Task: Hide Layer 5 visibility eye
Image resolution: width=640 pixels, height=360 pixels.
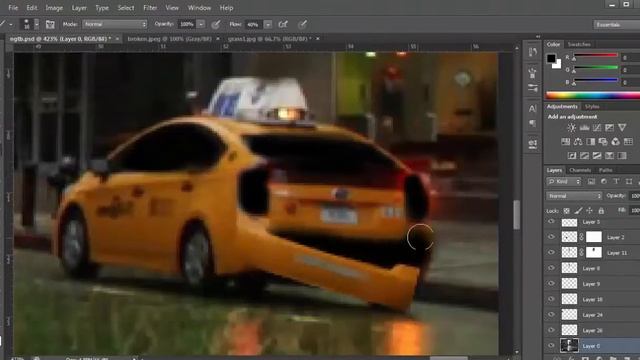Action: 551,222
